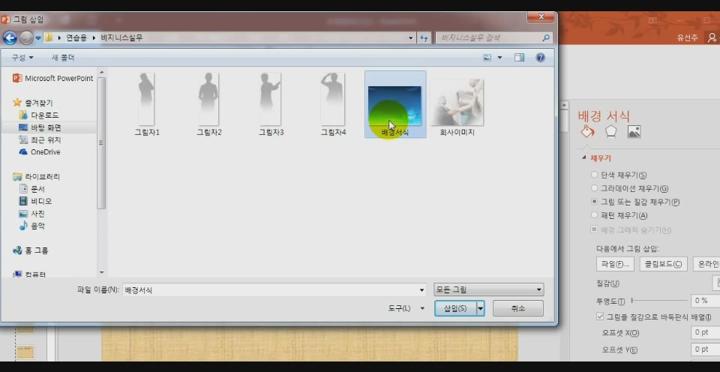Click the 취소 button
The image size is (720, 372).
coord(518,309)
